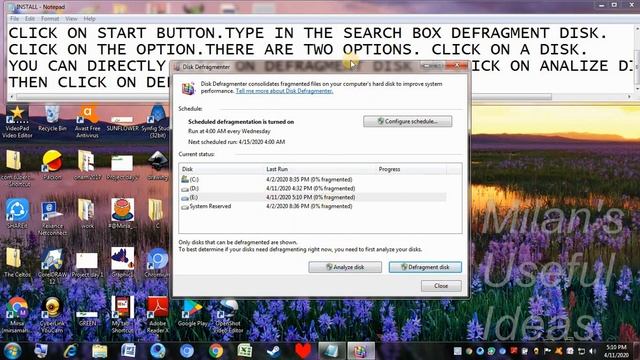Image resolution: width=640 pixels, height=360 pixels.
Task: Launch the OpenShot Video Editor shortcut
Action: pos(228,316)
